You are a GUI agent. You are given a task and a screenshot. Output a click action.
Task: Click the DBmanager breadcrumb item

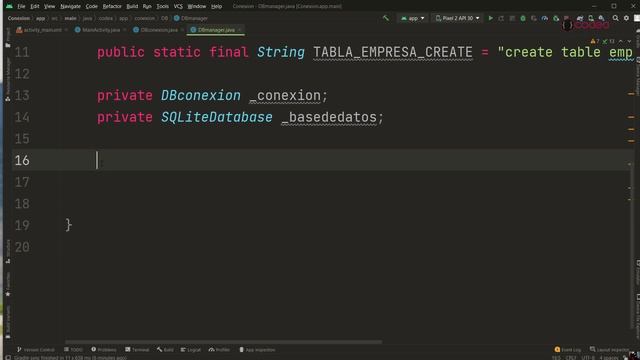coord(191,18)
